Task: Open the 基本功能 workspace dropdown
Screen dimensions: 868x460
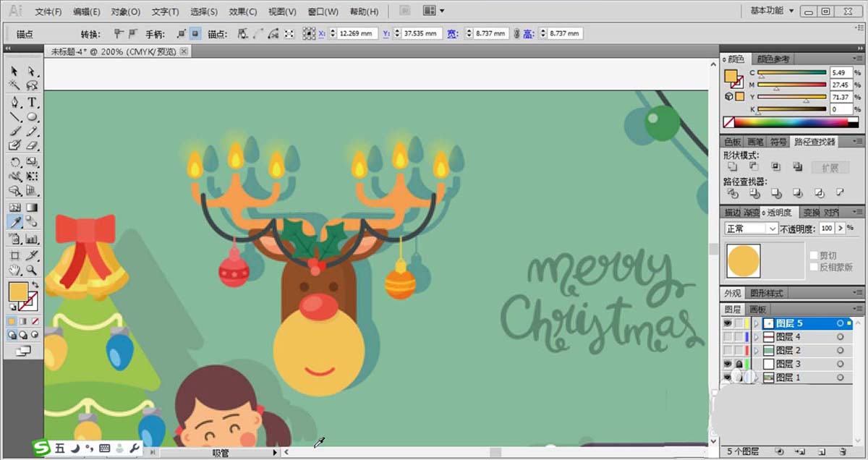Action: pos(773,11)
